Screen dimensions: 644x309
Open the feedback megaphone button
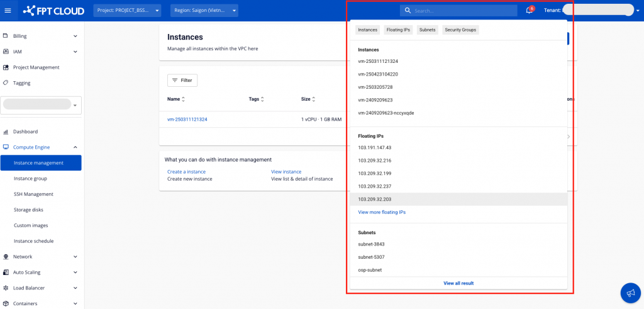click(630, 293)
